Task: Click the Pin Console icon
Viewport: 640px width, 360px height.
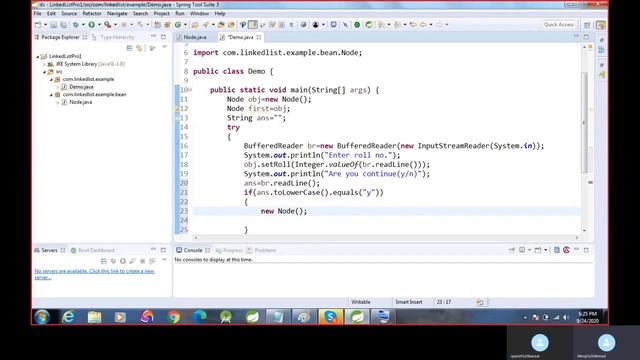Action: click(x=512, y=250)
